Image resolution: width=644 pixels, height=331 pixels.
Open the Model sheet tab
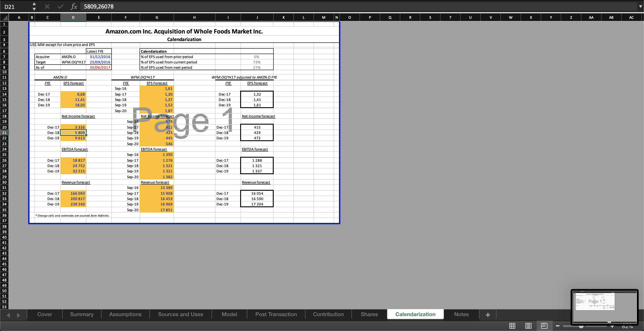[x=229, y=314]
